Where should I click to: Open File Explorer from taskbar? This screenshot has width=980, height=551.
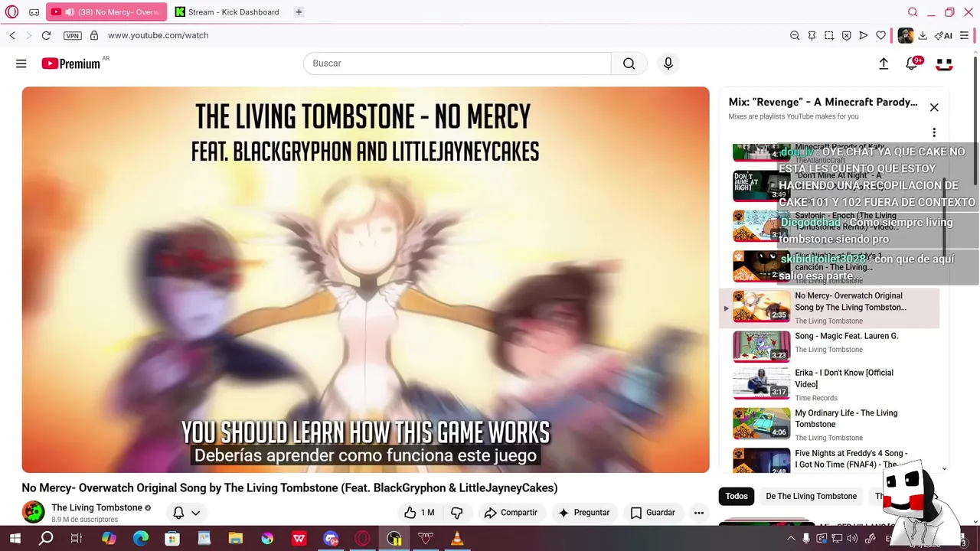click(x=236, y=539)
